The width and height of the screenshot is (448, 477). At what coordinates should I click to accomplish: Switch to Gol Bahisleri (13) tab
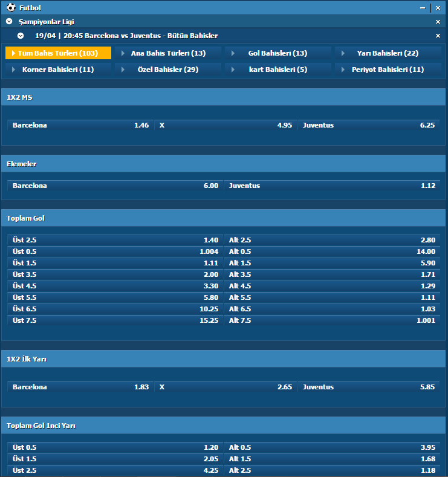click(278, 53)
